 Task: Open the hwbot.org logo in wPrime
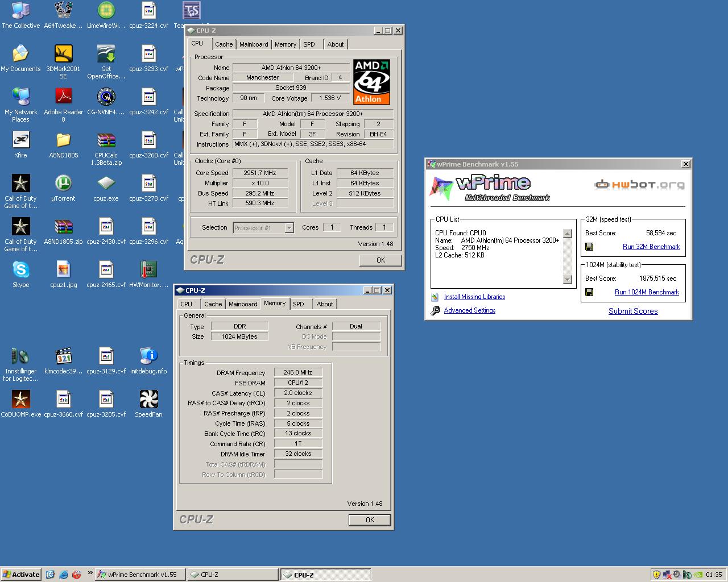[639, 184]
